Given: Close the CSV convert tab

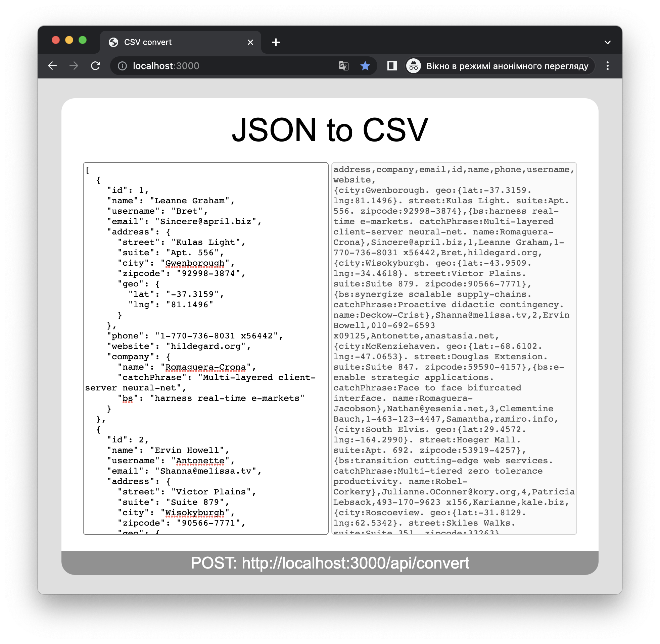Looking at the screenshot, I should [x=250, y=42].
